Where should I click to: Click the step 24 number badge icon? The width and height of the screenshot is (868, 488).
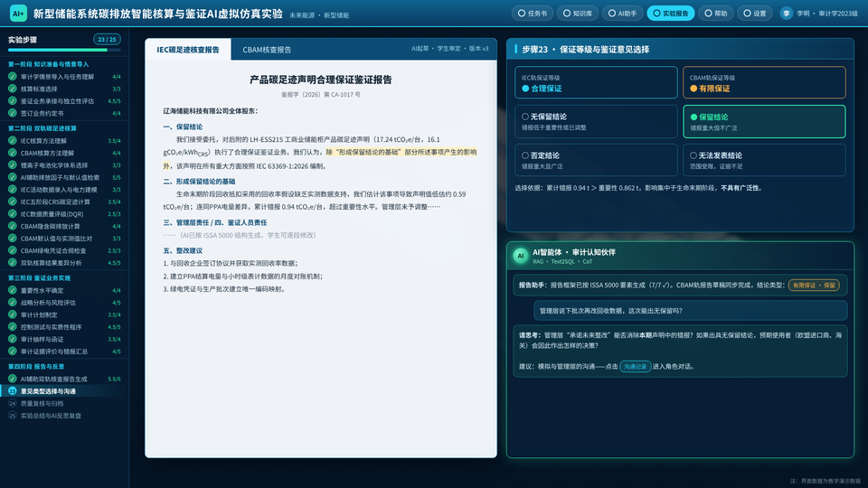(x=12, y=403)
